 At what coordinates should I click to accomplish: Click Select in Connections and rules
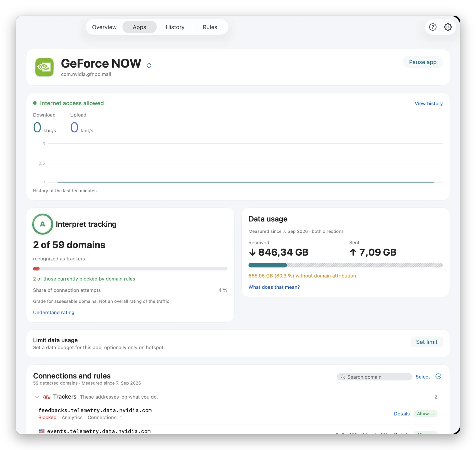(x=423, y=377)
